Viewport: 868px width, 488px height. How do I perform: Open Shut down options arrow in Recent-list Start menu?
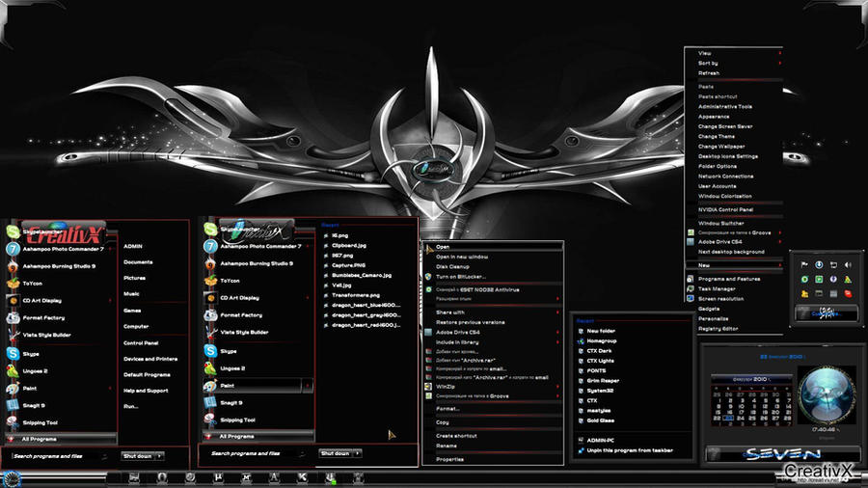pos(357,453)
